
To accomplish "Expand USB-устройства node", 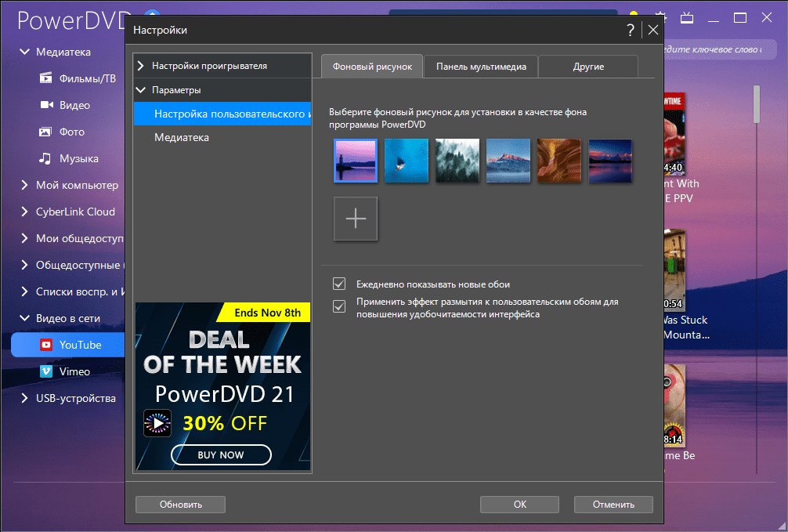I will 24,398.
